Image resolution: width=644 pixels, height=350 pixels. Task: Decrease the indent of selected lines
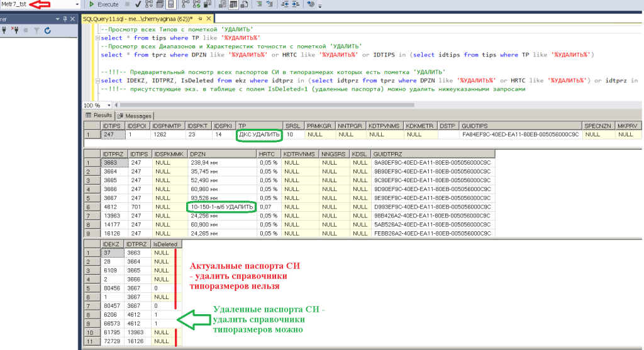click(x=285, y=4)
